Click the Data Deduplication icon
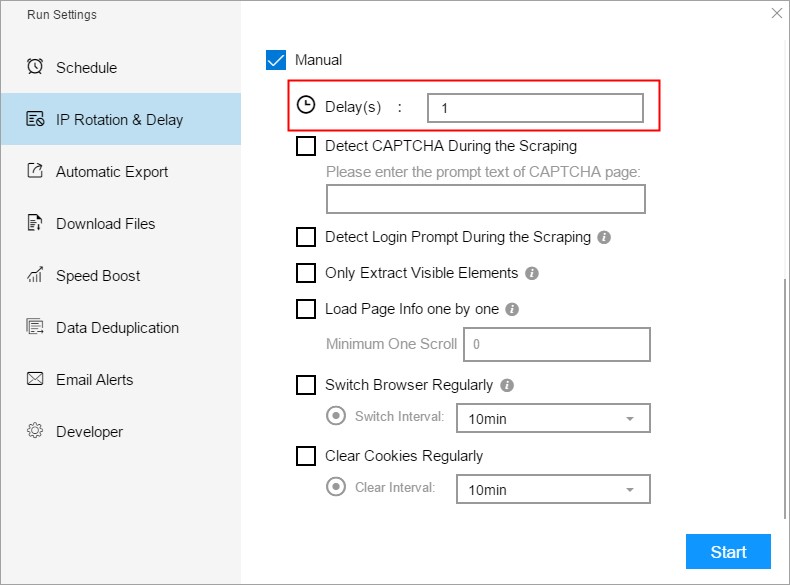Viewport: 790px width, 585px height. 35,327
